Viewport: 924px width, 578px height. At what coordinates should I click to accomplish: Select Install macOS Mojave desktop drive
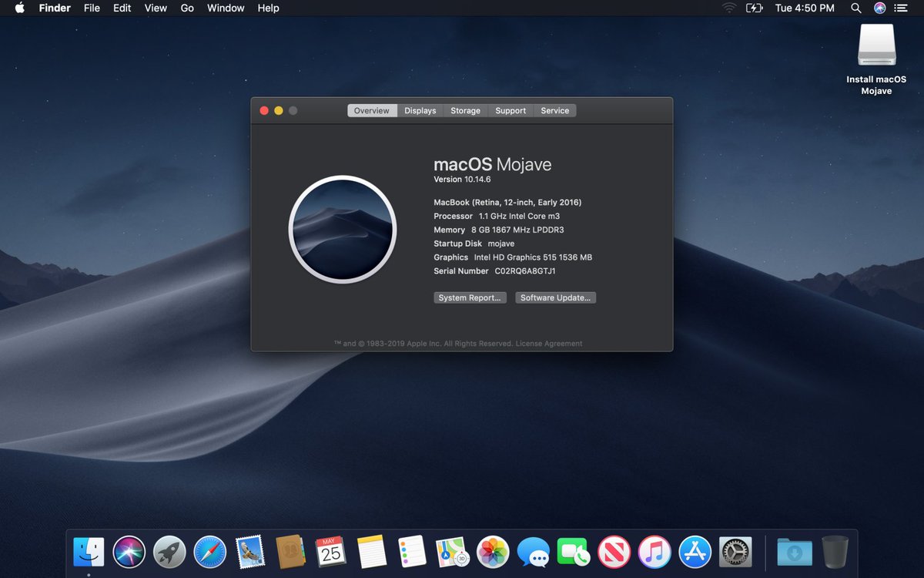pos(877,59)
